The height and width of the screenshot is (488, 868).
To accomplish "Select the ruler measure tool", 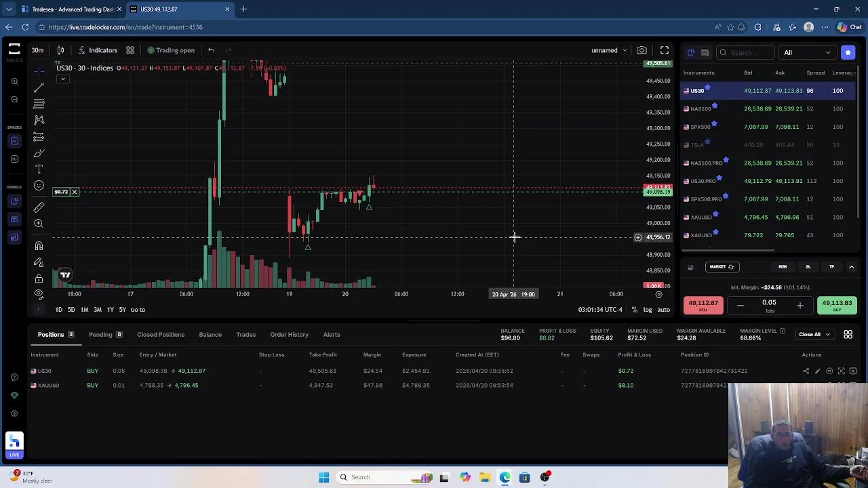I will pyautogui.click(x=39, y=207).
